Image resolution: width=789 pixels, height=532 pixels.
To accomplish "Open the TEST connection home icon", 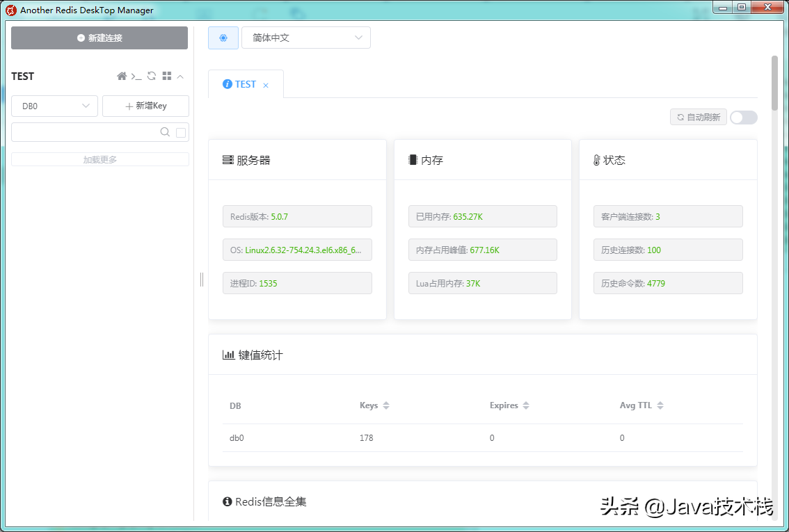I will point(122,76).
